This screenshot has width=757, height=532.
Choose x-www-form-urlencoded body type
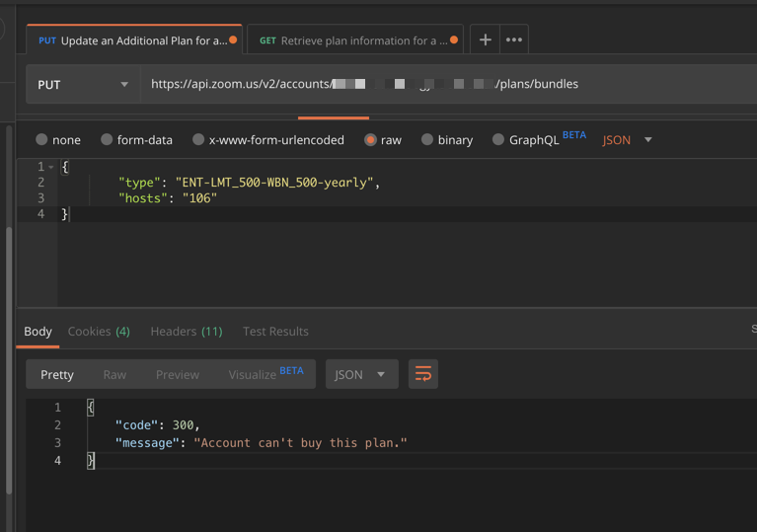tap(198, 140)
